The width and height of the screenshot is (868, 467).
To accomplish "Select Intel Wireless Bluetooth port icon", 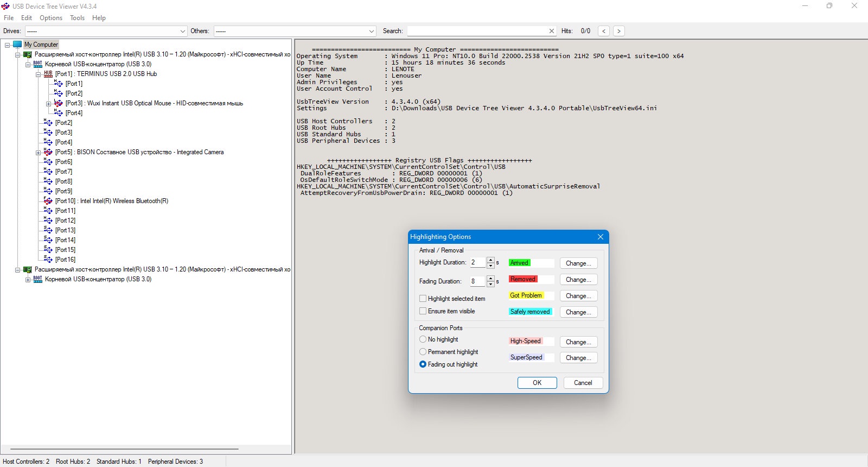I will coord(48,201).
